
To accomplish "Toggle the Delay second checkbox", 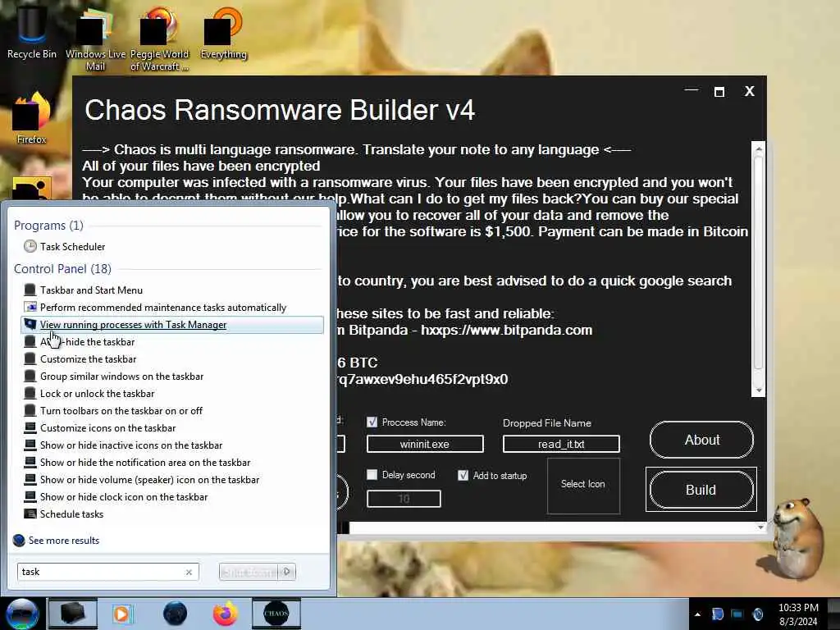I will (372, 475).
